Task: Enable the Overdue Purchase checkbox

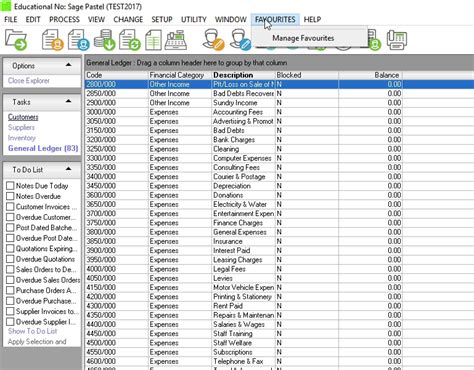Action: point(10,301)
